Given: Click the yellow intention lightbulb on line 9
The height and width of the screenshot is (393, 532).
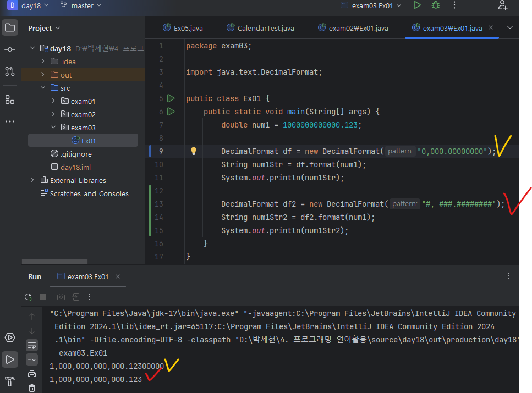Looking at the screenshot, I should tap(194, 151).
